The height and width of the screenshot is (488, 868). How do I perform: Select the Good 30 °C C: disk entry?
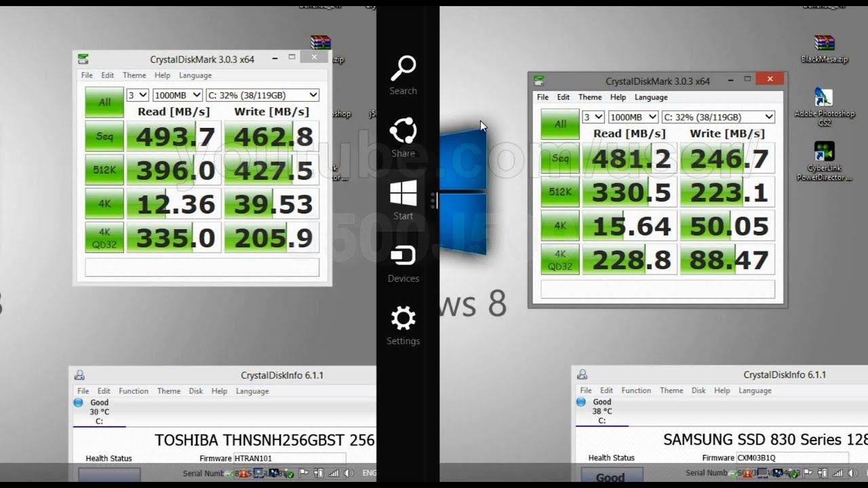tap(99, 411)
